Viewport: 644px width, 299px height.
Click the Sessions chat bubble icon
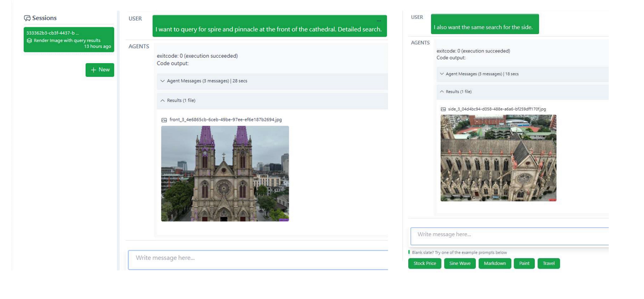pyautogui.click(x=27, y=18)
